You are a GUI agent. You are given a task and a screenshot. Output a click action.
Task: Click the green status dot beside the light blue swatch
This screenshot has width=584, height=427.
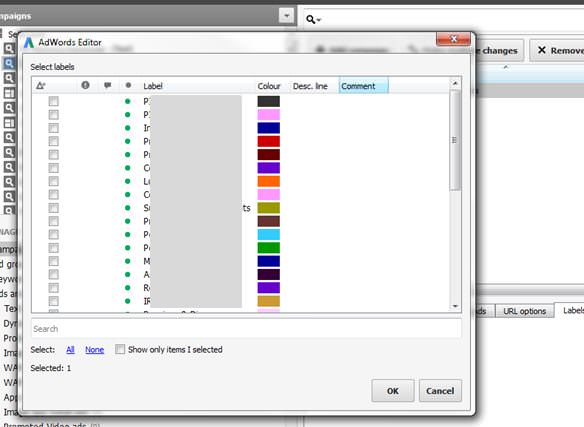coord(128,235)
